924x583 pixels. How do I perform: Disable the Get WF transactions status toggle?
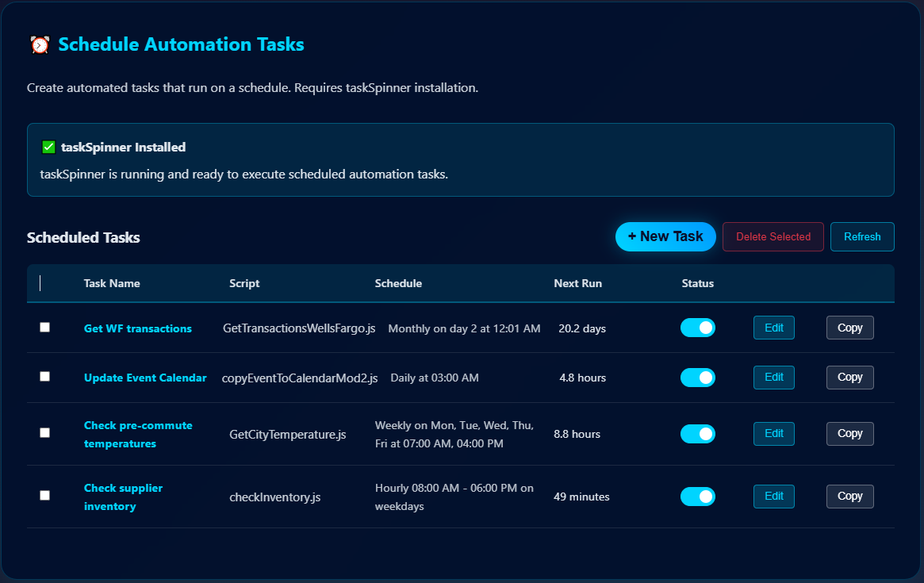698,328
